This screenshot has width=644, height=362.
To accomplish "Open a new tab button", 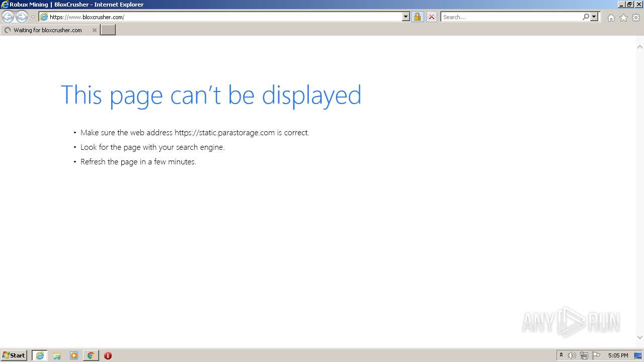I will (108, 30).
